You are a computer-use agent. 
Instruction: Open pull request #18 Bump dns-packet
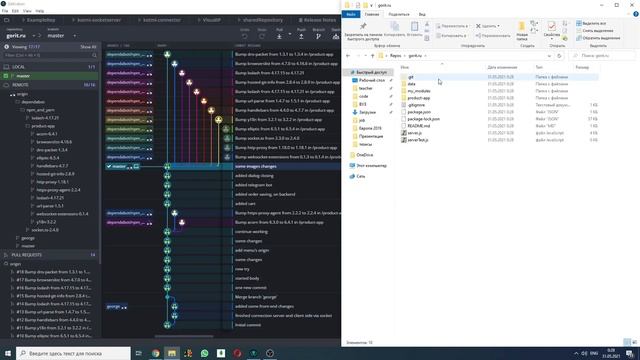click(x=53, y=272)
